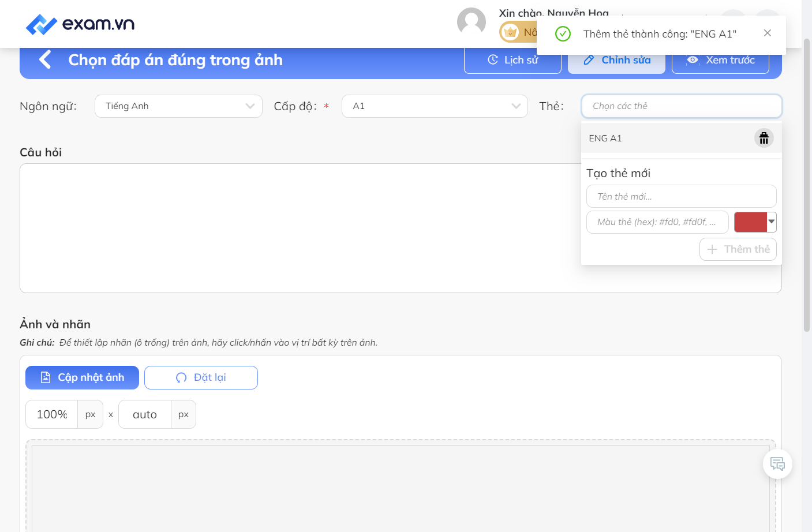The width and height of the screenshot is (812, 532).
Task: Click the gold crown membership badge
Action: coord(510,32)
